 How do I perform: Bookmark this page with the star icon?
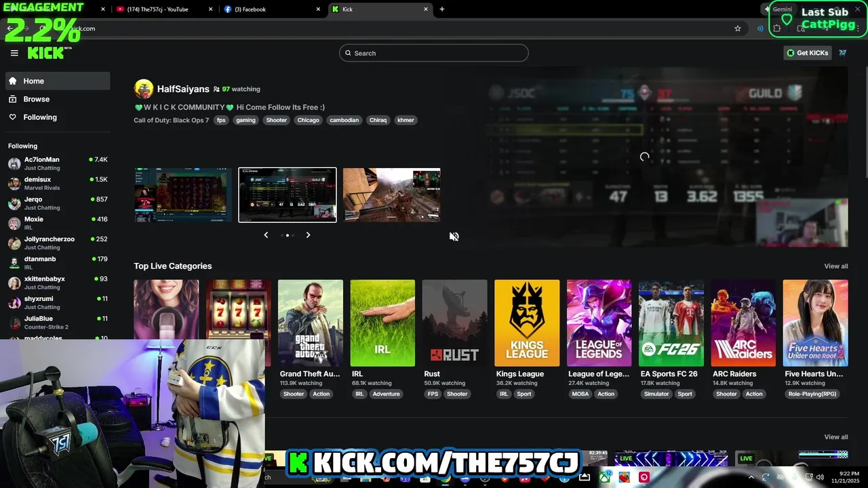point(738,28)
